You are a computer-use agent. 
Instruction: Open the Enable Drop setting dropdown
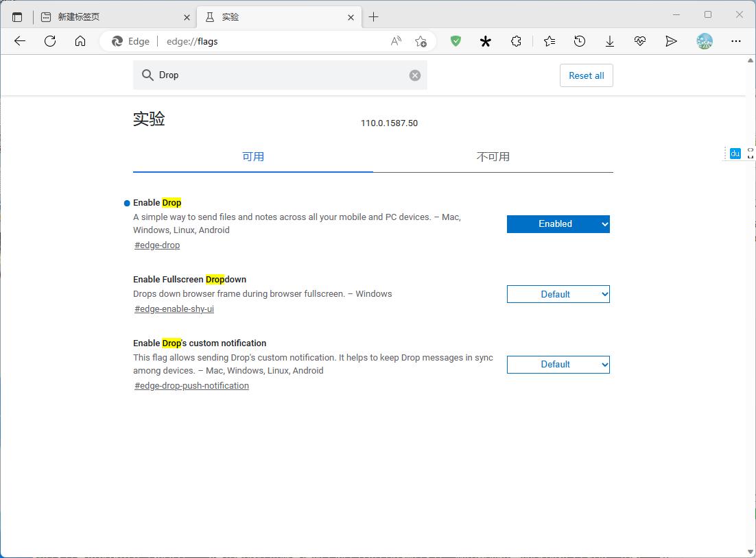(x=558, y=223)
